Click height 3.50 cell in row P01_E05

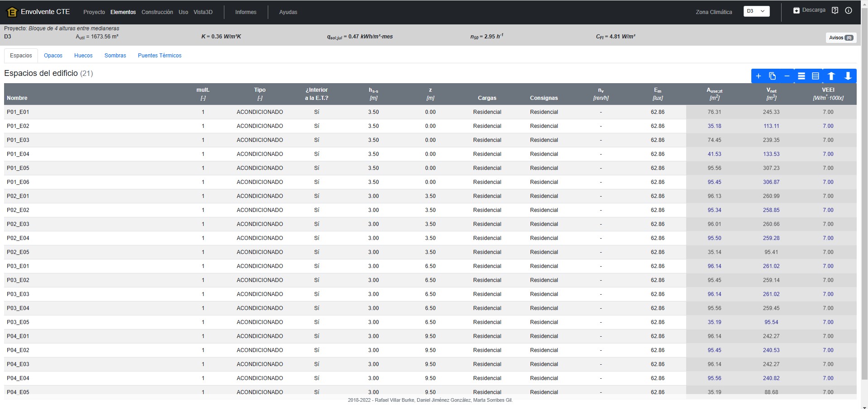[x=374, y=168]
